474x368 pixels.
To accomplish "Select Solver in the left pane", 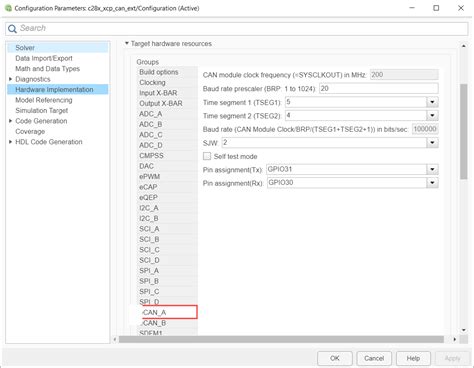I will [58, 48].
